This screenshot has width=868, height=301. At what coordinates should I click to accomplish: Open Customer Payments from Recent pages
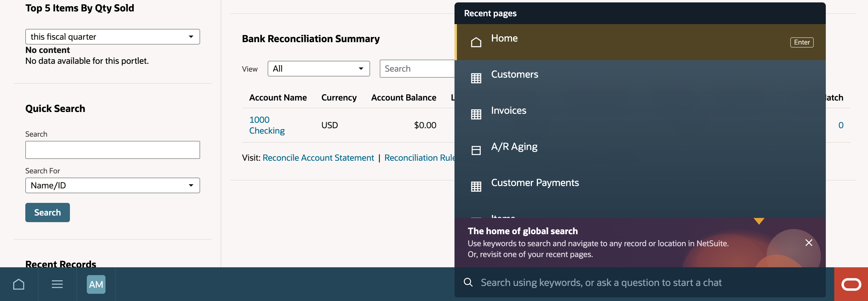[640, 186]
